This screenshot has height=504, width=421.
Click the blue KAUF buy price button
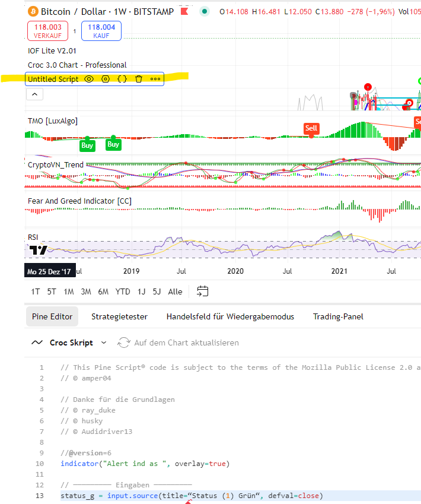[x=101, y=30]
